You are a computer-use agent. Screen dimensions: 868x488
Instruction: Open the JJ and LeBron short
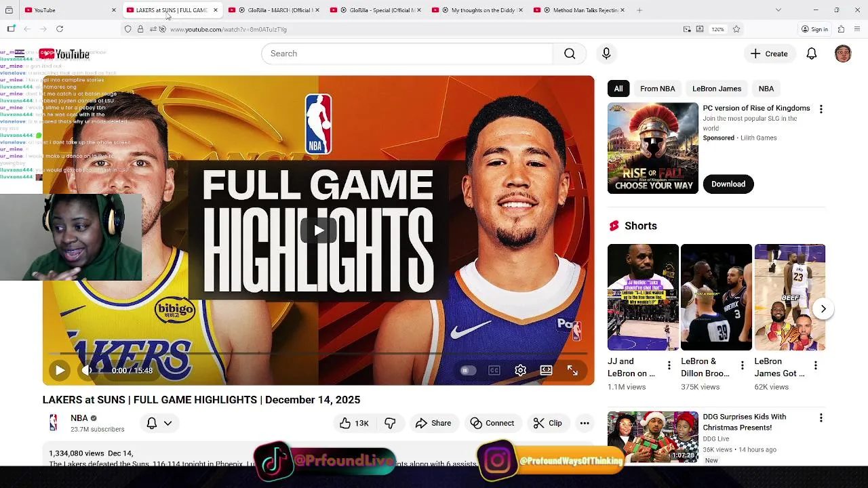click(x=643, y=297)
